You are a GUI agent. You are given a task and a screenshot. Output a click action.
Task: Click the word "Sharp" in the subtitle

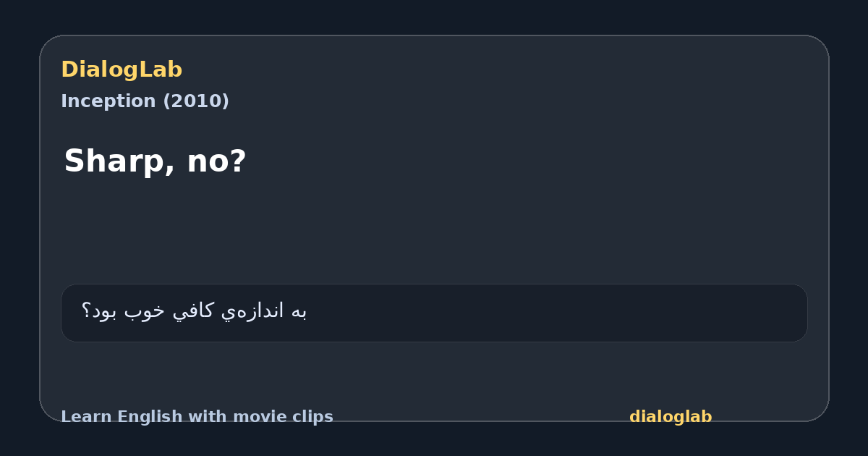[119, 161]
